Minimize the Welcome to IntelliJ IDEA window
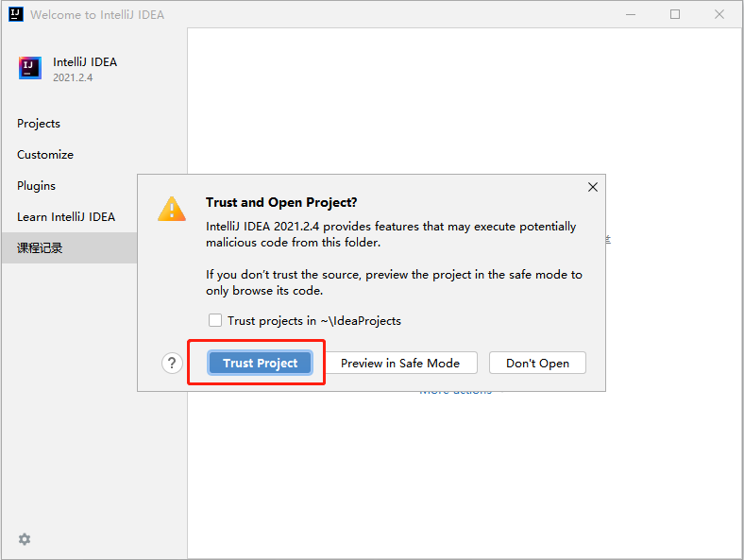The image size is (744, 560). pos(631,15)
